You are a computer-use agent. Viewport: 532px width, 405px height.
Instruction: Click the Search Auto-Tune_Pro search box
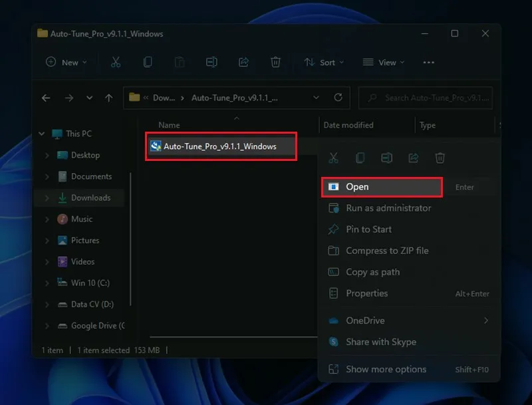coord(432,98)
